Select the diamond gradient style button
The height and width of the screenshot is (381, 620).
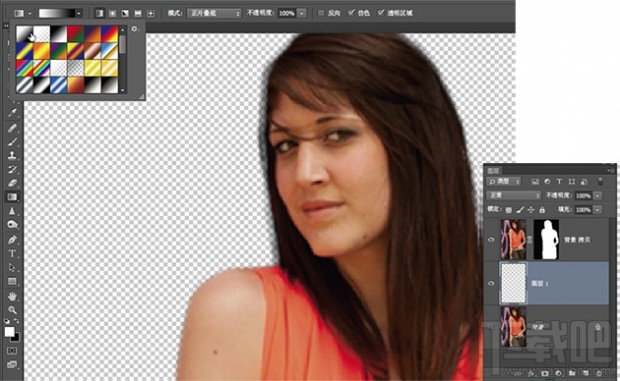[x=151, y=13]
